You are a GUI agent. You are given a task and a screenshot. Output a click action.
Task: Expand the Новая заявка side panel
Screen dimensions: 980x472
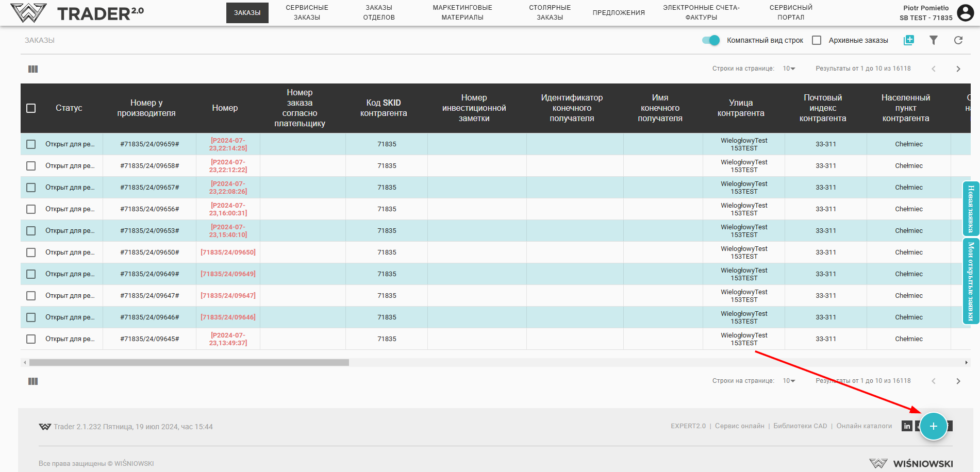tap(971, 208)
